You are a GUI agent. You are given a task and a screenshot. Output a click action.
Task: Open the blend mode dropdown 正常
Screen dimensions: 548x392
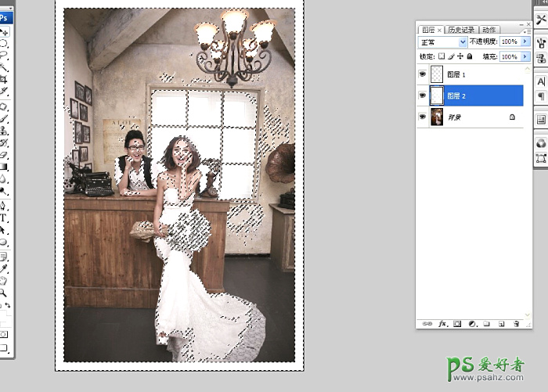tap(442, 41)
